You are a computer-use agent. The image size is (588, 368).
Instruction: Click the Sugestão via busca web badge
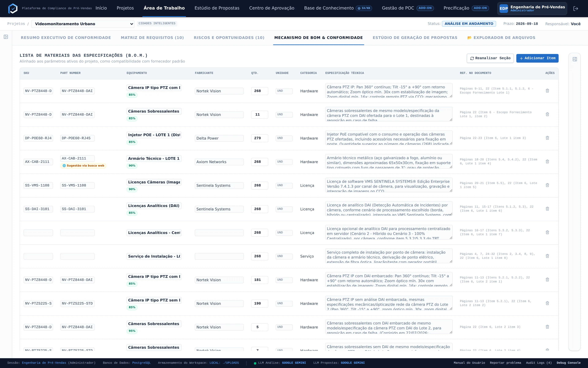(x=83, y=166)
